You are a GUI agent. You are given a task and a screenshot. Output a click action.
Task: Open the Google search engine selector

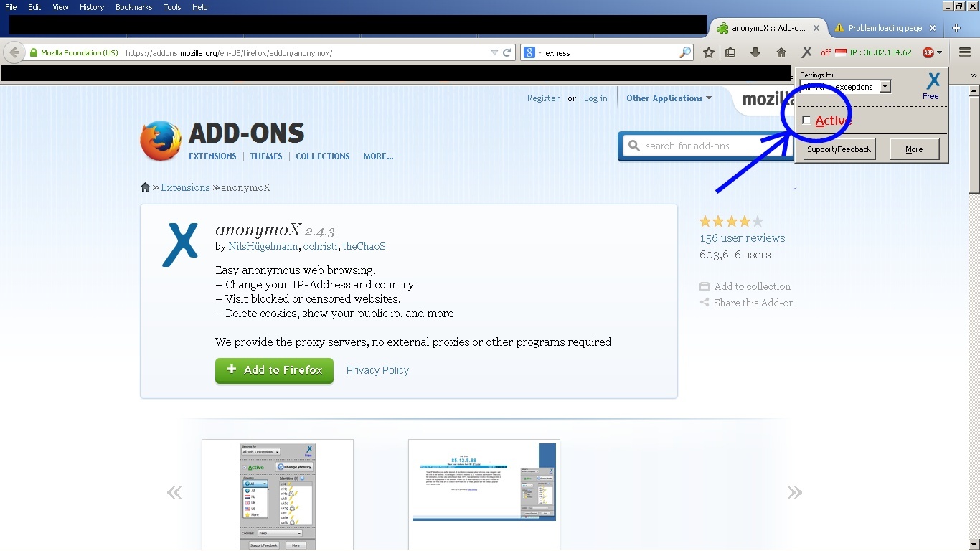click(532, 52)
